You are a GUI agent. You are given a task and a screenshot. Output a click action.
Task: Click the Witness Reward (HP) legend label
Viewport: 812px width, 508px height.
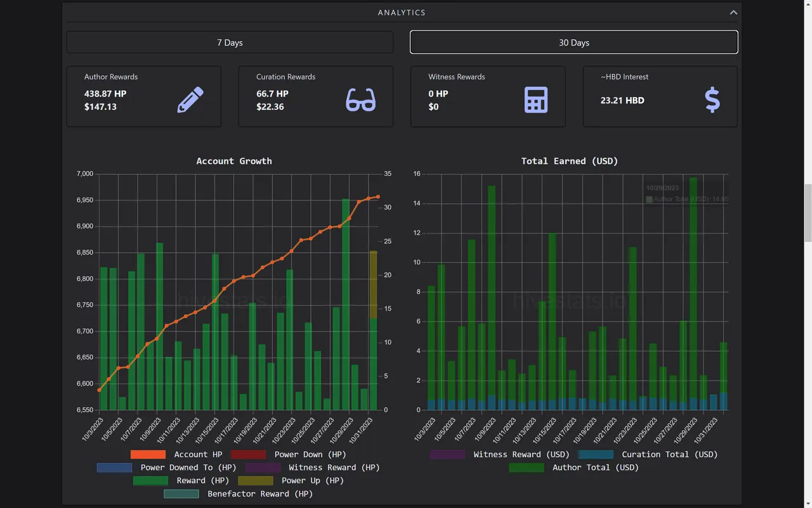tap(334, 467)
